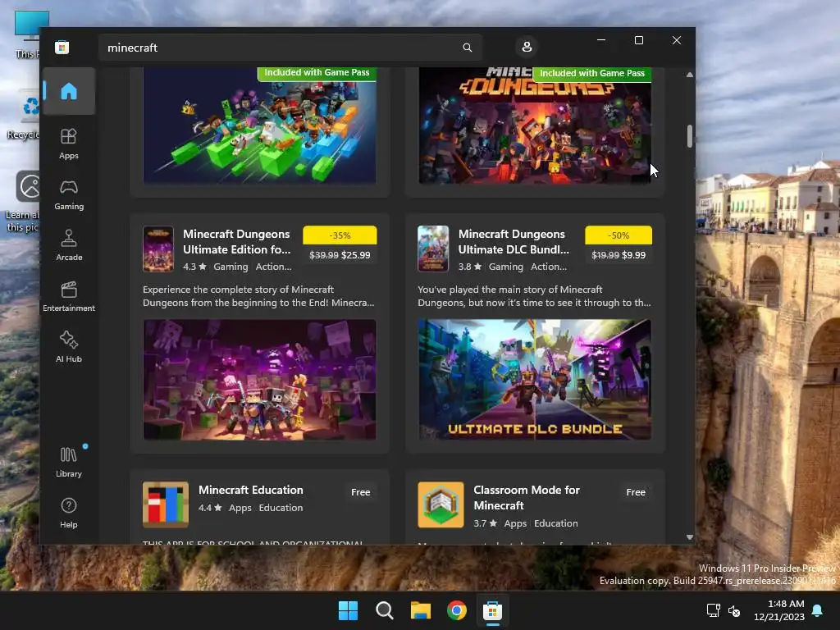Launch Google Chrome from the taskbar
Screen dimensions: 840x630
click(456, 610)
